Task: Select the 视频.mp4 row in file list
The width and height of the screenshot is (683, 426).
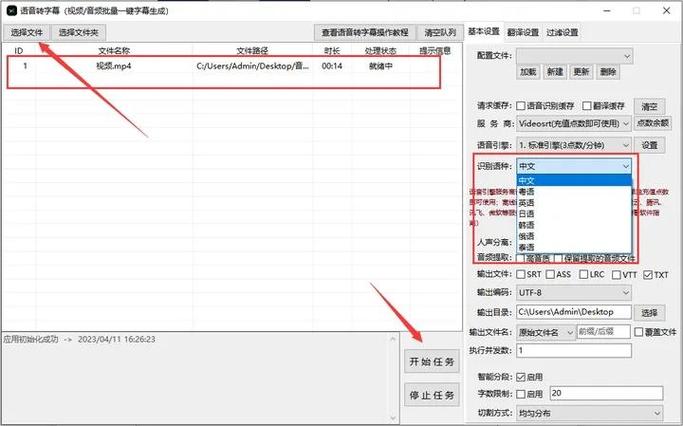Action: [223, 66]
